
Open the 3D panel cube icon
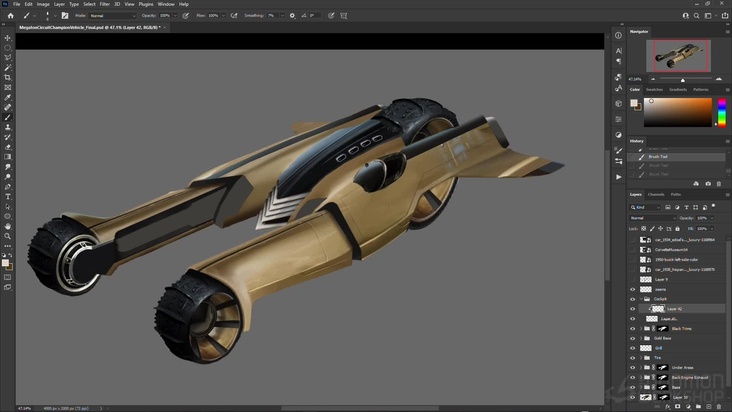pyautogui.click(x=618, y=104)
